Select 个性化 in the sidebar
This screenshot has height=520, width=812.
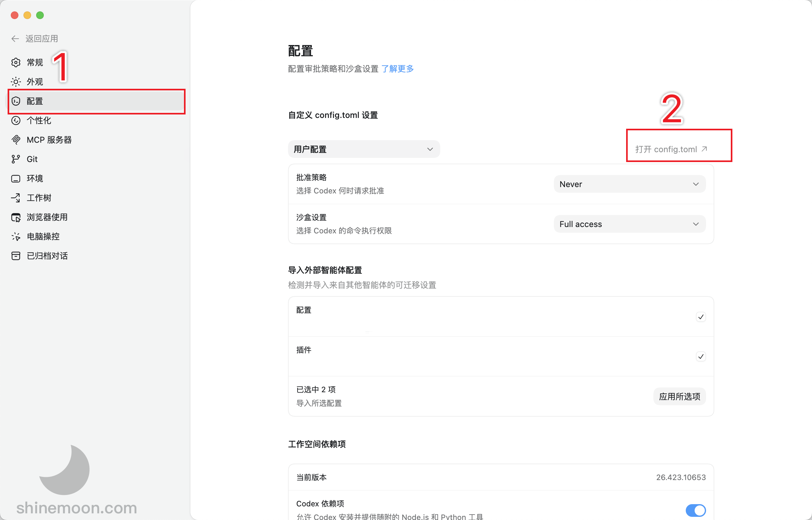click(x=97, y=120)
